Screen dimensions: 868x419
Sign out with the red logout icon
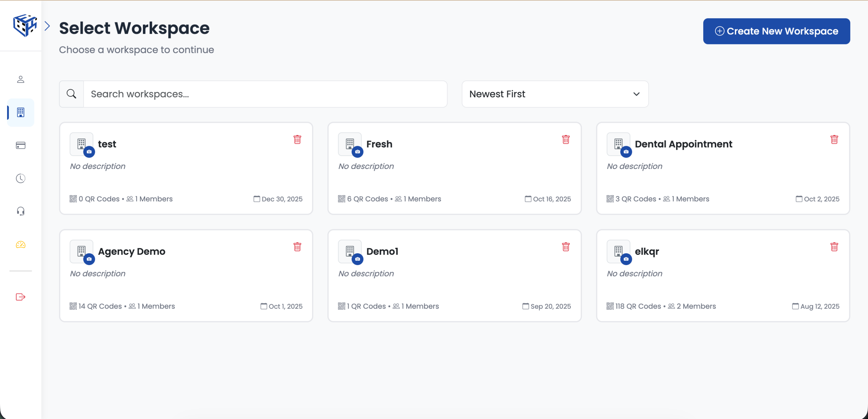20,297
